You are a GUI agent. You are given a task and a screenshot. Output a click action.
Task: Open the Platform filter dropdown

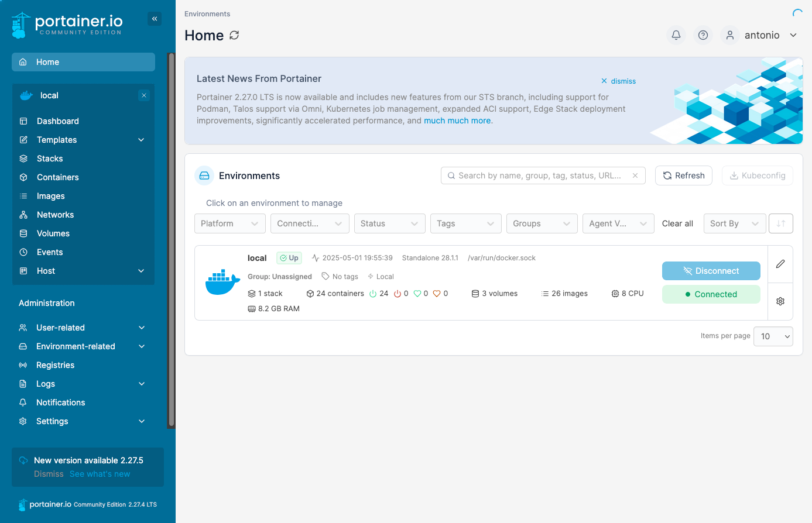coord(230,223)
